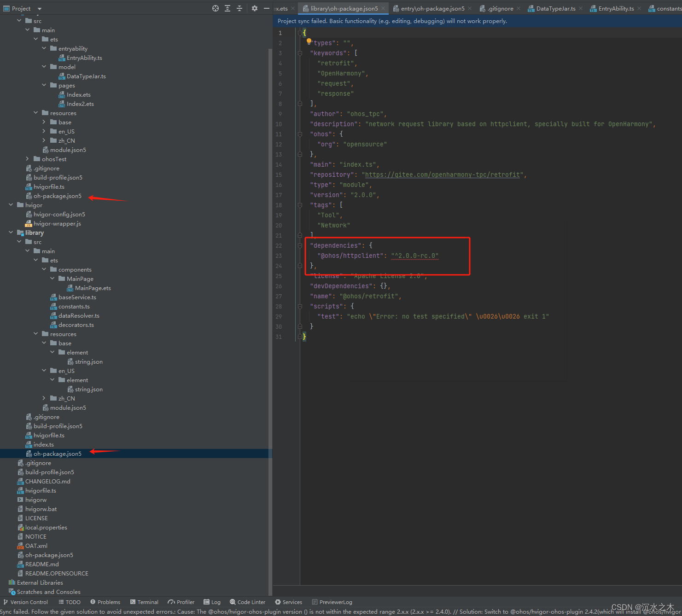
Task: Collapse the MainPage folder
Action: pos(52,279)
